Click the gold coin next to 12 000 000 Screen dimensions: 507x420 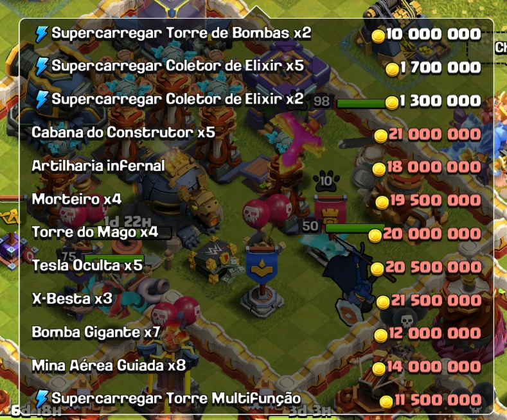pos(380,335)
